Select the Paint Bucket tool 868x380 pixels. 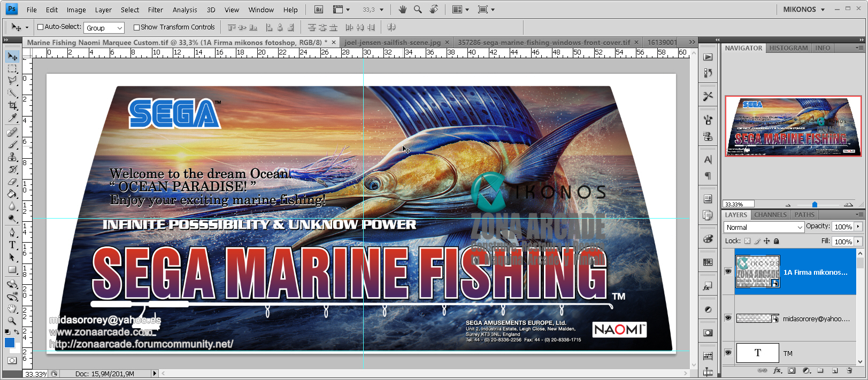point(12,193)
